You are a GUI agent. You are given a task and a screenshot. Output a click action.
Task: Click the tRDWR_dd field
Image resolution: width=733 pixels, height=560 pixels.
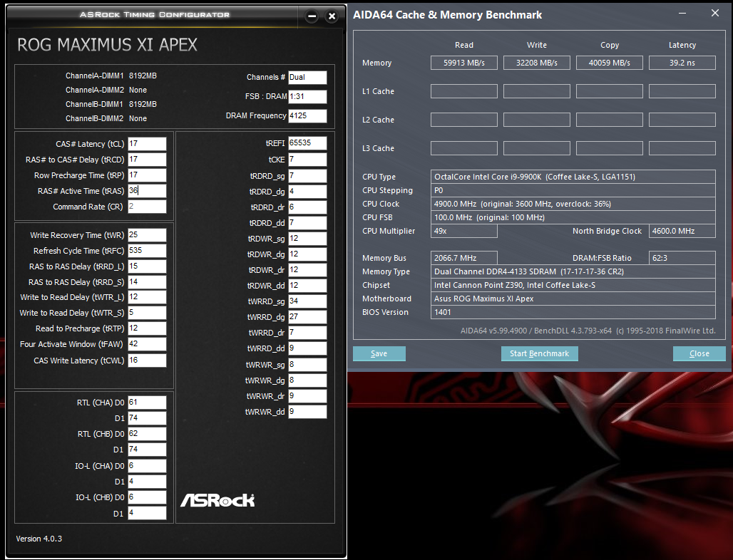coord(307,286)
